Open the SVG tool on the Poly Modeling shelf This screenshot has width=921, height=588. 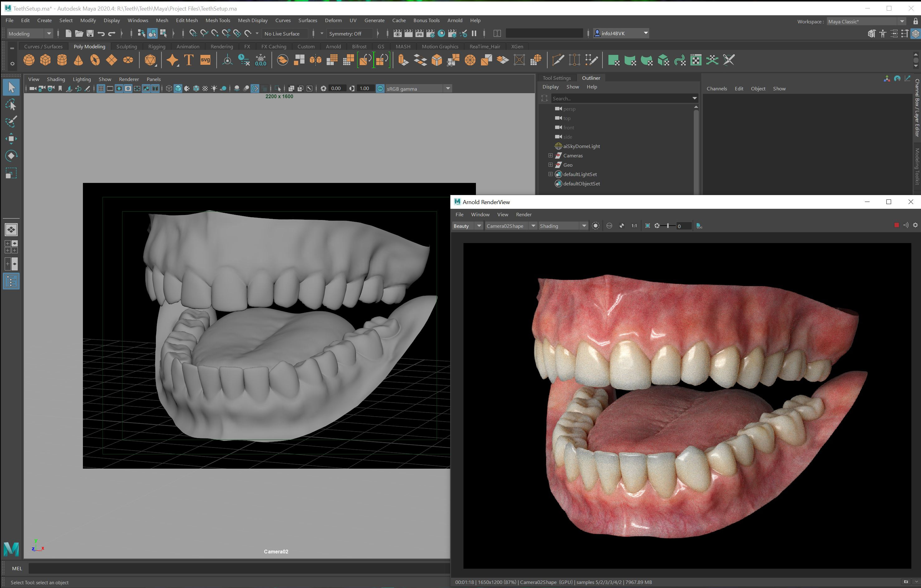pos(205,60)
